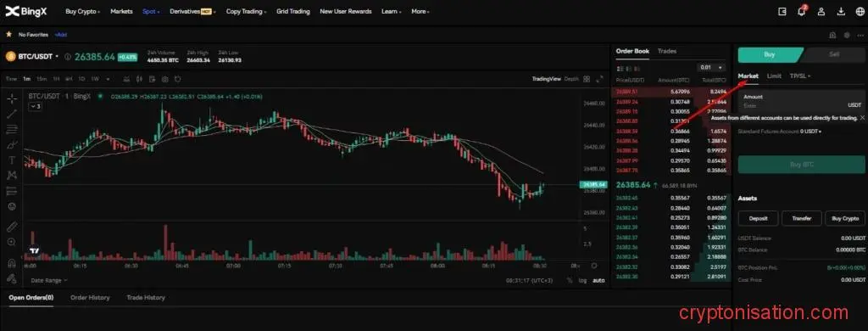This screenshot has width=868, height=331.
Task: Expand the Learn menu
Action: coord(391,11)
